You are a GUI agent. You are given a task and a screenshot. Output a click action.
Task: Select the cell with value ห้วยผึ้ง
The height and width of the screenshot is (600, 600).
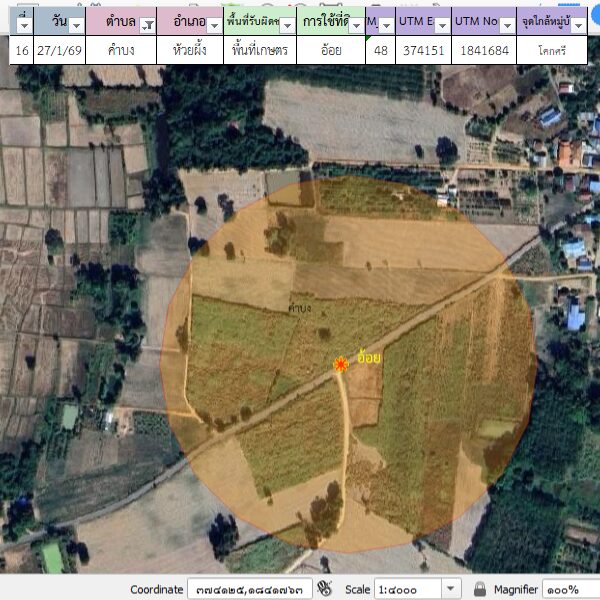(x=188, y=50)
